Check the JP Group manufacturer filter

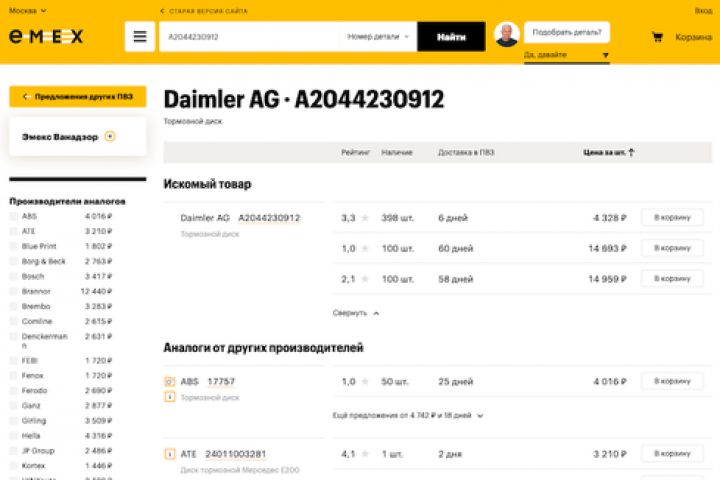[x=14, y=451]
